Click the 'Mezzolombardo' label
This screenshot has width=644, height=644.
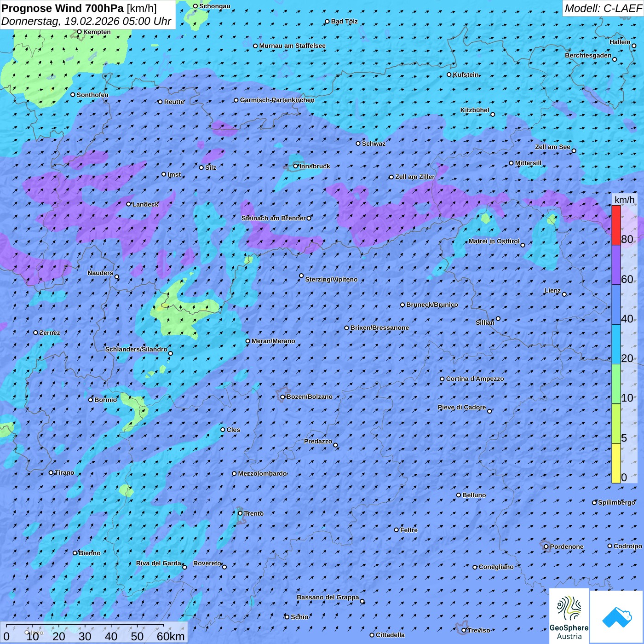(262, 473)
